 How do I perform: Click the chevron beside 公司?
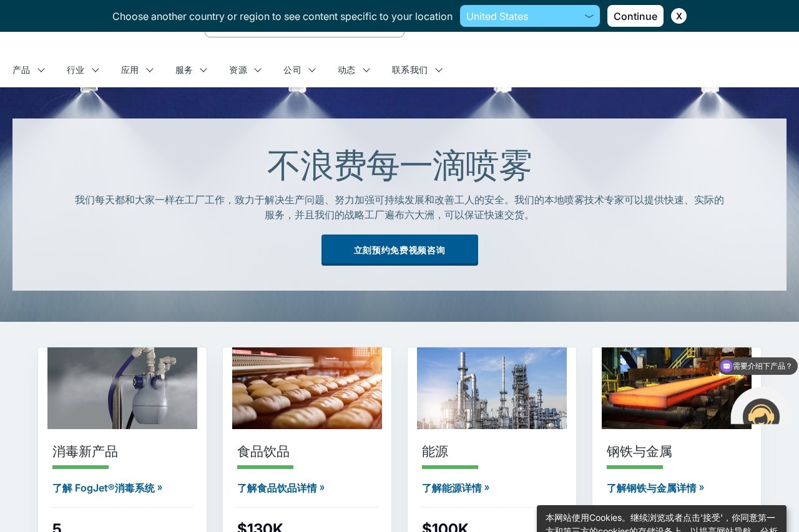click(x=312, y=70)
